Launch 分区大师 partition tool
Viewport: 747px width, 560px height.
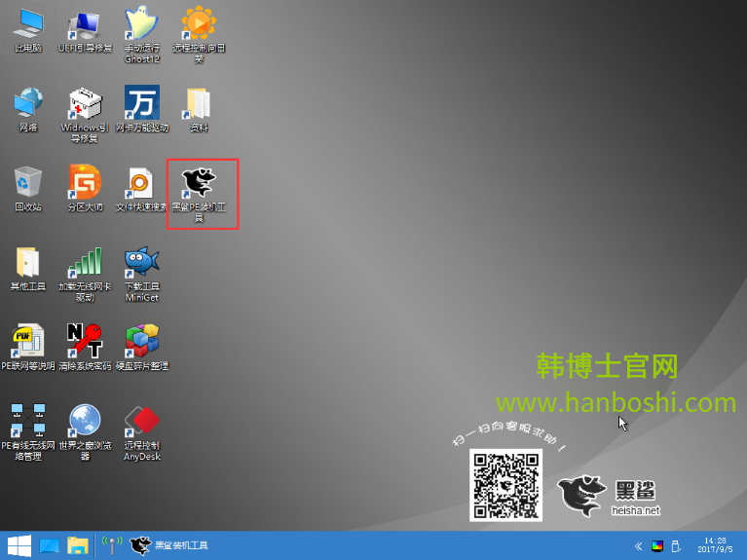click(x=84, y=183)
